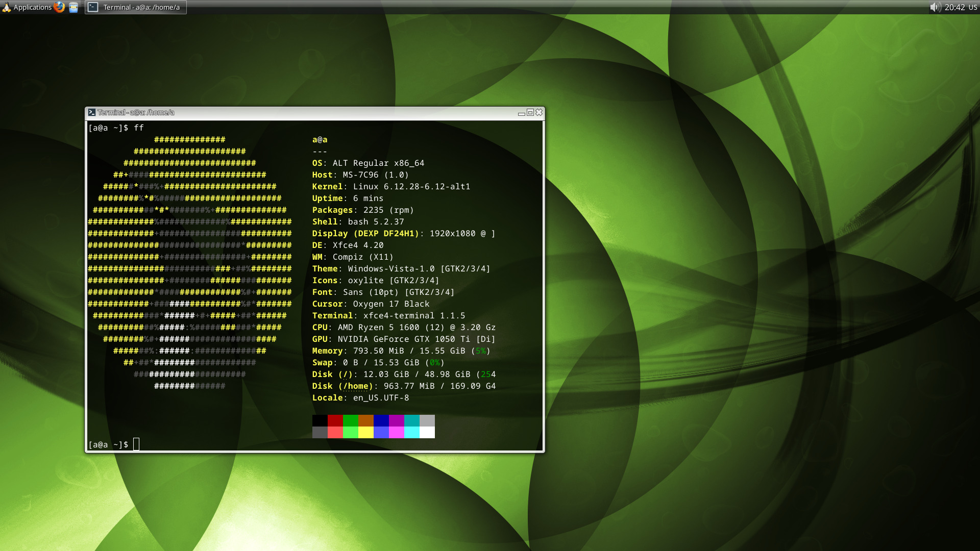Click the dark blue palette color block
The width and height of the screenshot is (980, 551).
pyautogui.click(x=381, y=420)
